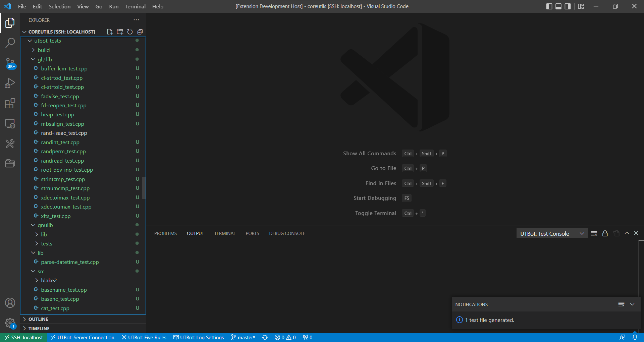The width and height of the screenshot is (644, 342).
Task: Synchronize changes icon in status bar
Action: tap(265, 337)
